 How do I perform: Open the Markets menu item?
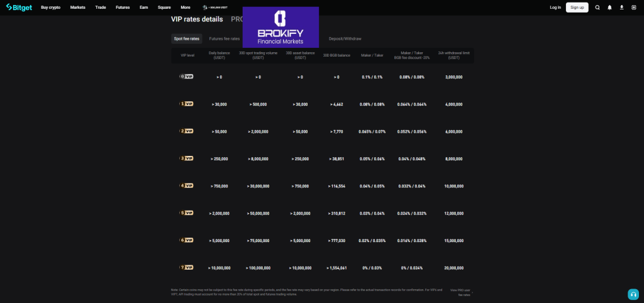[78, 8]
